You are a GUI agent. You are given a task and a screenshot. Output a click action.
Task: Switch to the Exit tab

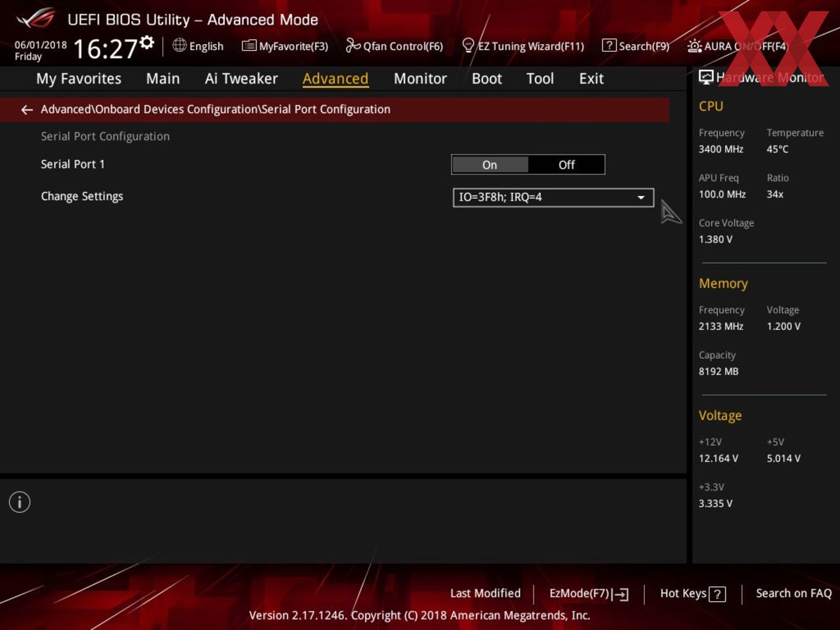[591, 78]
